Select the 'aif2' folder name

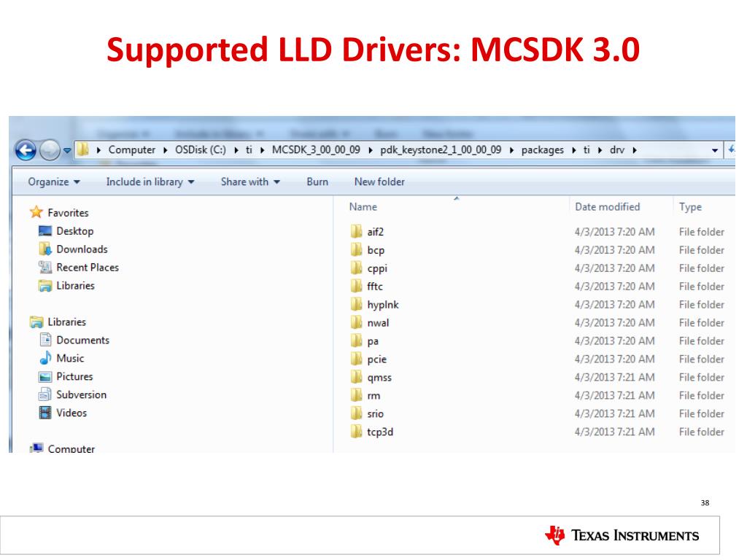376,232
